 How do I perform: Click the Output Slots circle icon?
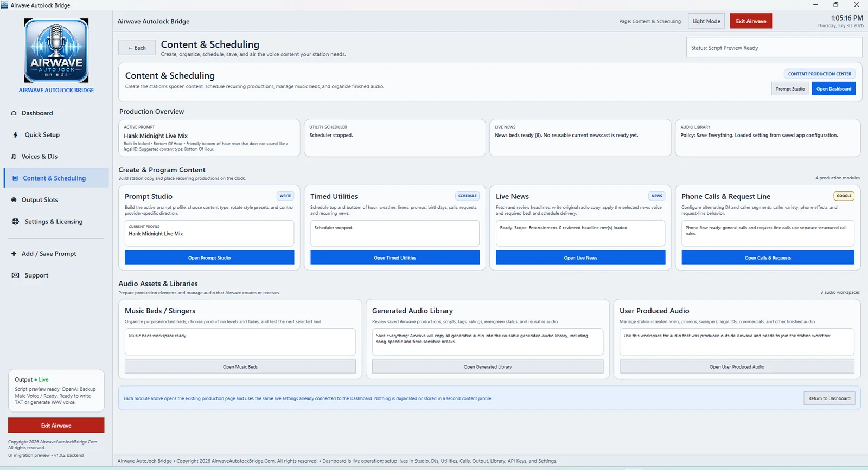(x=14, y=200)
